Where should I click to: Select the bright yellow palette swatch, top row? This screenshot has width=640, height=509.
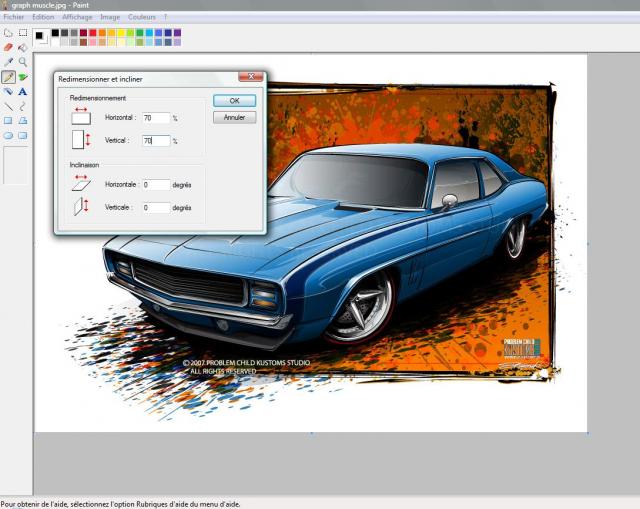coord(121,33)
